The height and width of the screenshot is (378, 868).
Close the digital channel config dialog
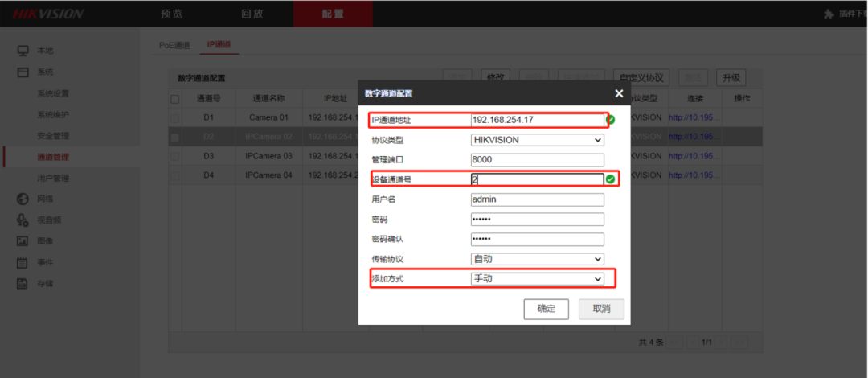[619, 93]
